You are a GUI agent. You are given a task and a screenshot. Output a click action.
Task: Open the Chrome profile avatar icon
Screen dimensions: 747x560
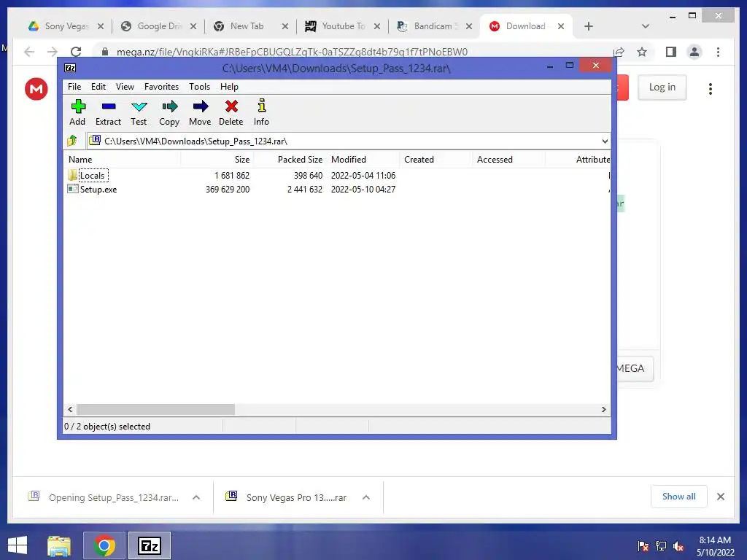point(694,52)
